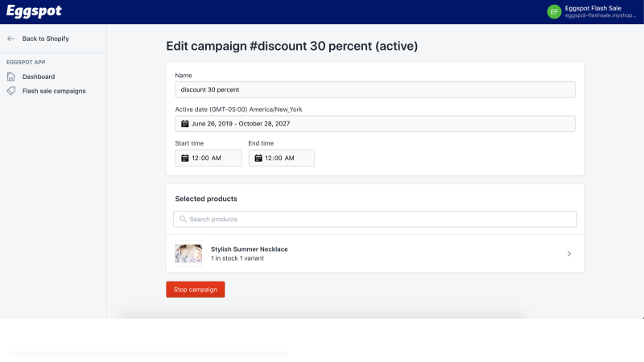The height and width of the screenshot is (362, 644).
Task: Open the End time 12:00 AM picker
Action: [281, 158]
